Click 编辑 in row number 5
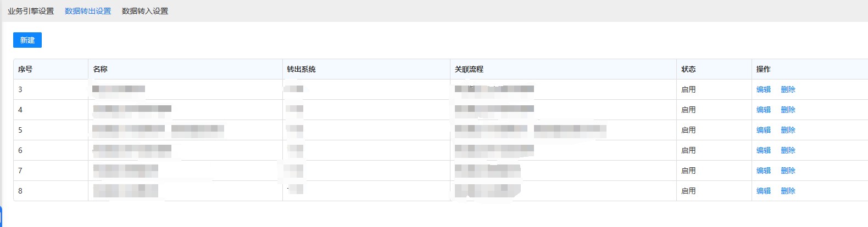The width and height of the screenshot is (868, 227). (764, 130)
